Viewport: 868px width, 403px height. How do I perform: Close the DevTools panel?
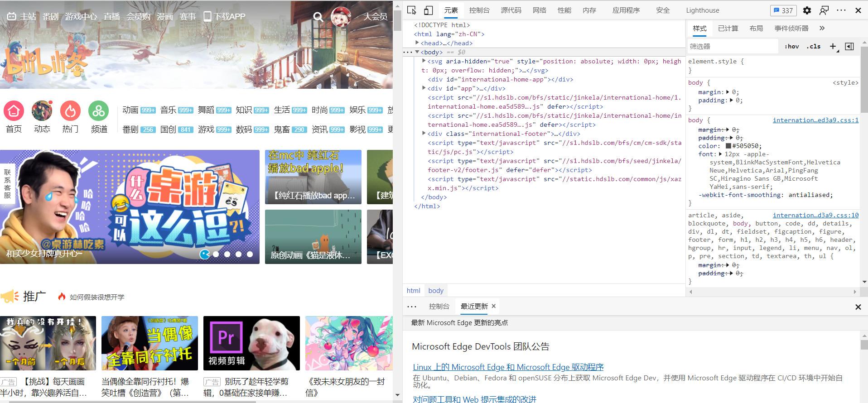tap(858, 10)
